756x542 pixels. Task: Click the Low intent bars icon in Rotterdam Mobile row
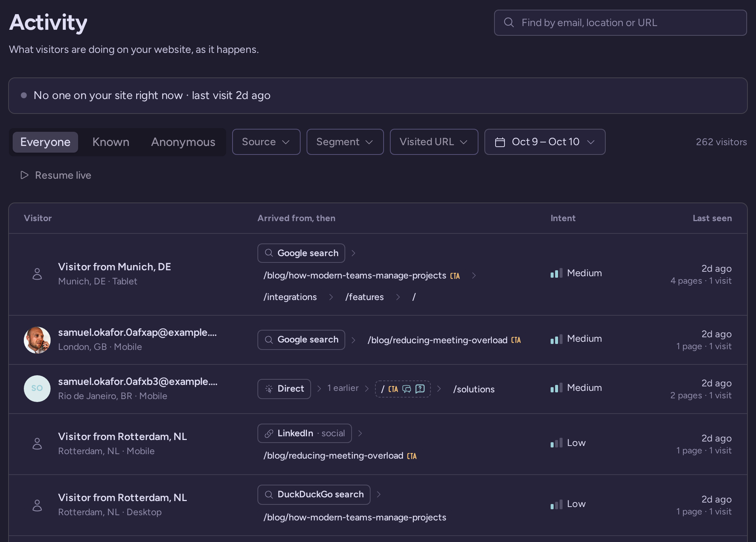(557, 443)
